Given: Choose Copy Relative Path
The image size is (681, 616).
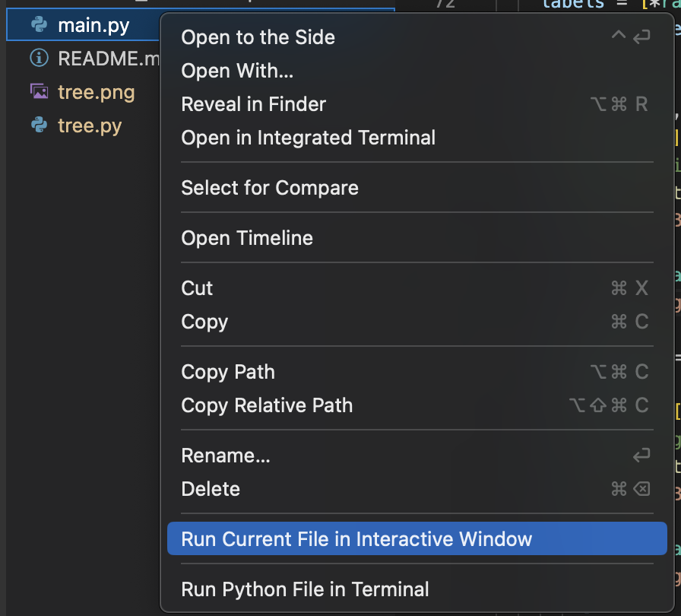Looking at the screenshot, I should (x=417, y=405).
